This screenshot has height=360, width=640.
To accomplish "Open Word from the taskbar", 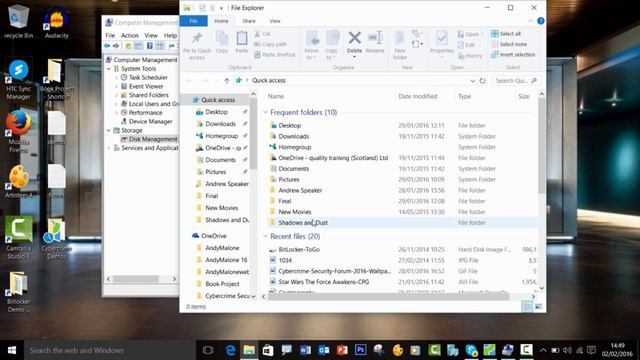I will point(305,350).
